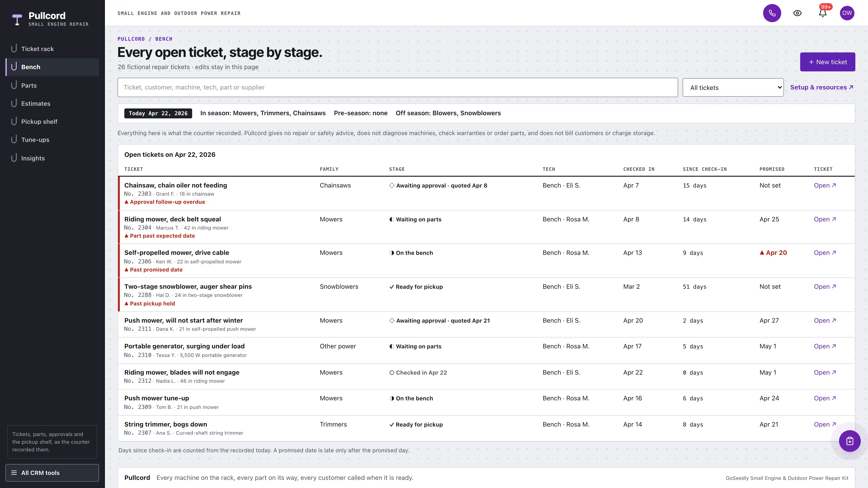Click the overdue Apr 20 promised date
Image resolution: width=868 pixels, height=488 pixels.
(x=773, y=253)
